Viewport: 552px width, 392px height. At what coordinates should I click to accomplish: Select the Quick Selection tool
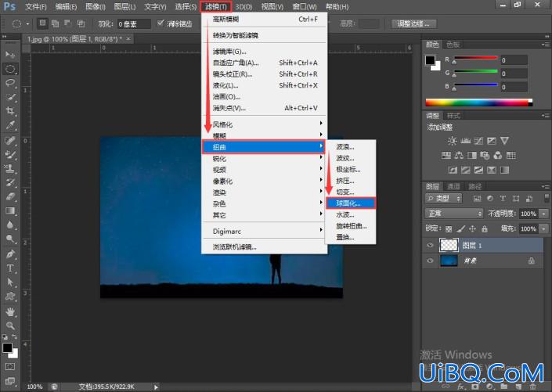click(x=10, y=97)
